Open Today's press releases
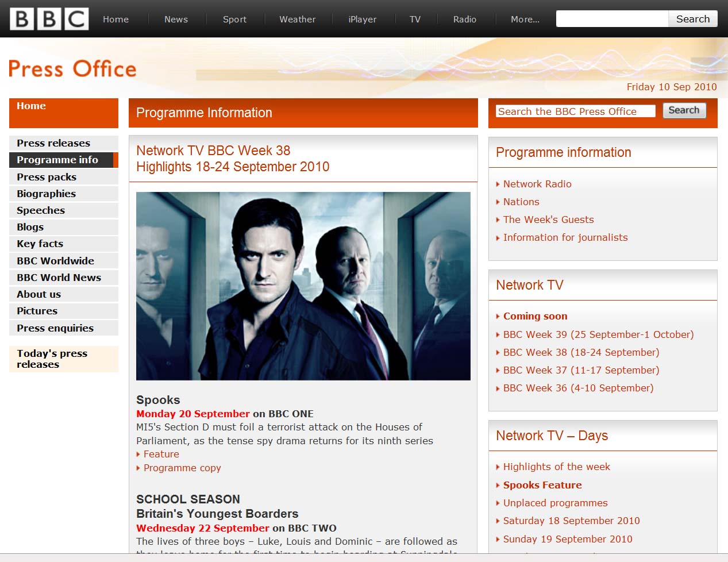Viewport: 728px width, 562px height. pos(52,359)
